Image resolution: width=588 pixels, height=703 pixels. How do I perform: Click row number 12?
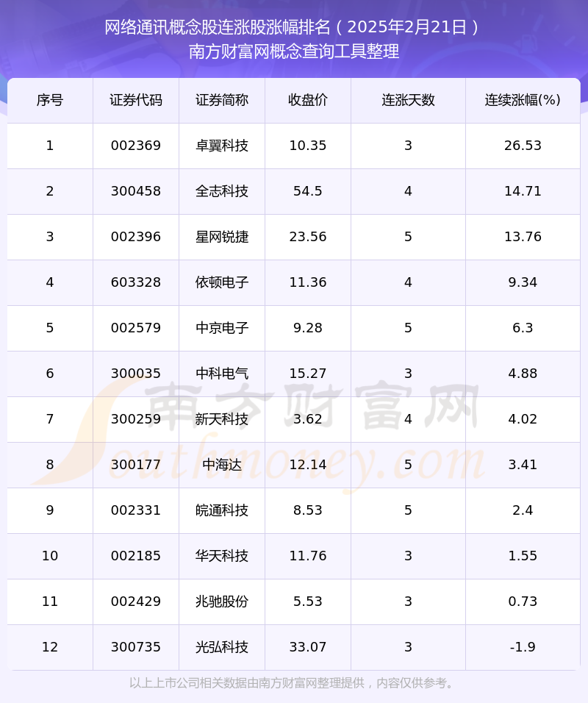[50, 647]
